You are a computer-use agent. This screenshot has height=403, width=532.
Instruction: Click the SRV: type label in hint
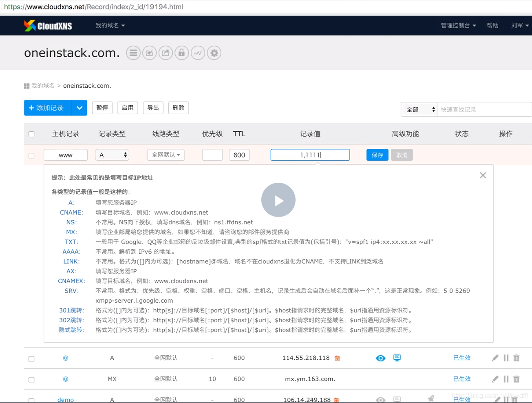point(71,291)
